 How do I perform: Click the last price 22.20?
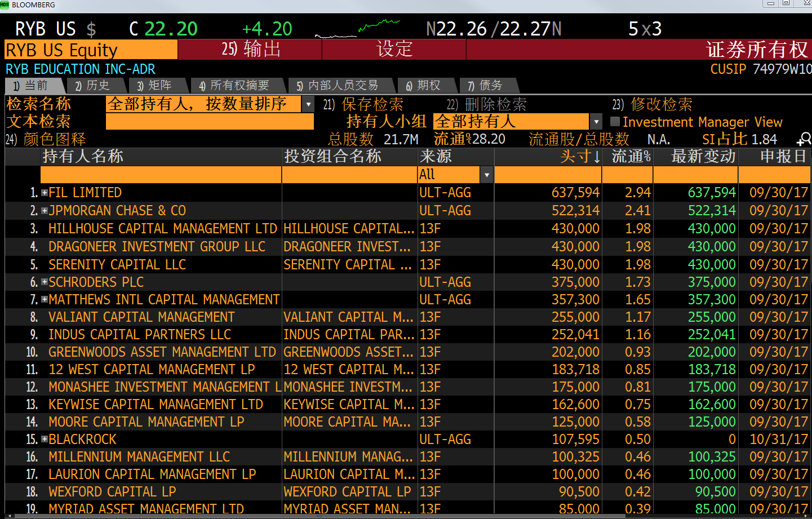pos(171,29)
